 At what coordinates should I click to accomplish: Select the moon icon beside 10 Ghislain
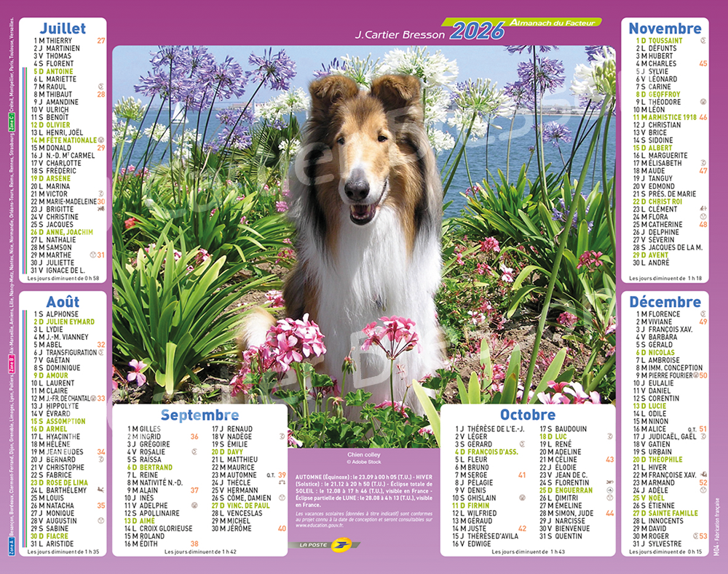click(x=522, y=498)
